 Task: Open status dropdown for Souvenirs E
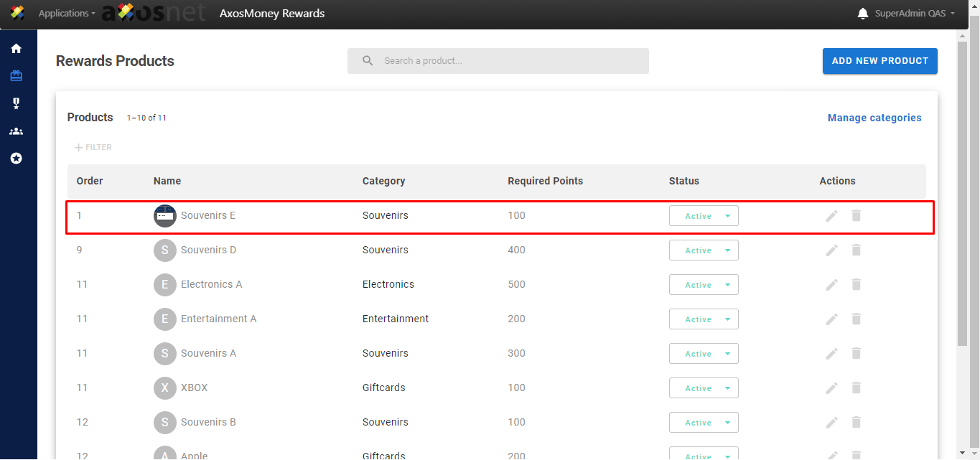(x=704, y=216)
